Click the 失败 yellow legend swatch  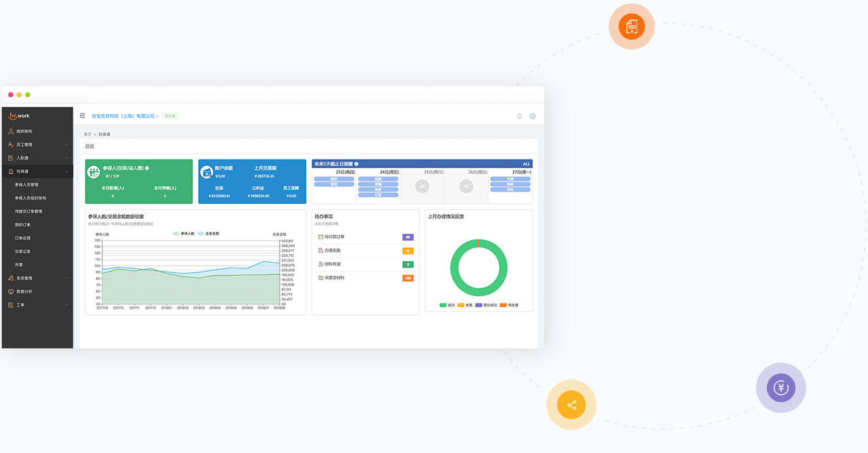tap(461, 306)
